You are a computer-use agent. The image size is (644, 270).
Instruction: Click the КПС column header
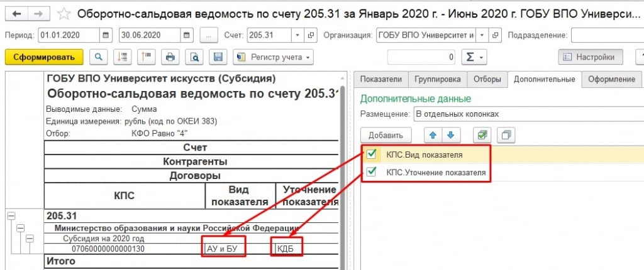tap(124, 196)
